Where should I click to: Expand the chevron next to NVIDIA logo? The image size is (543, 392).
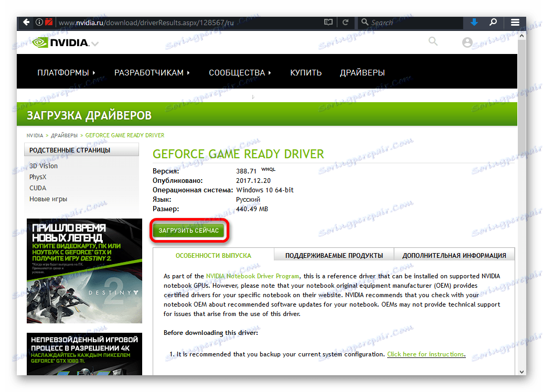(95, 43)
